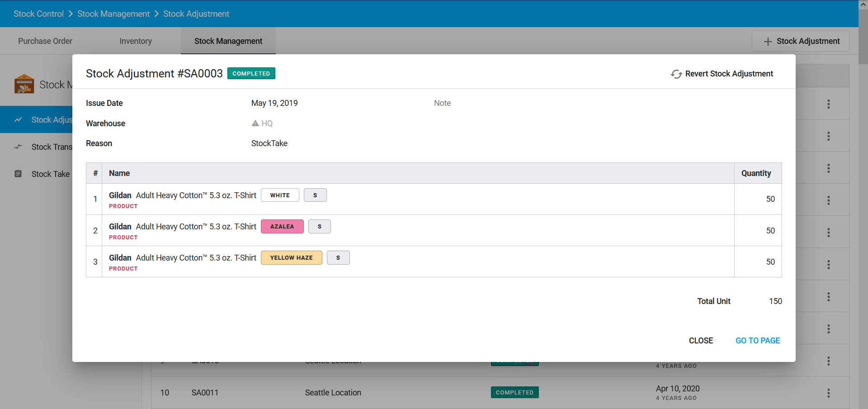Select the Stock Management tab
This screenshot has width=868, height=409.
(228, 41)
